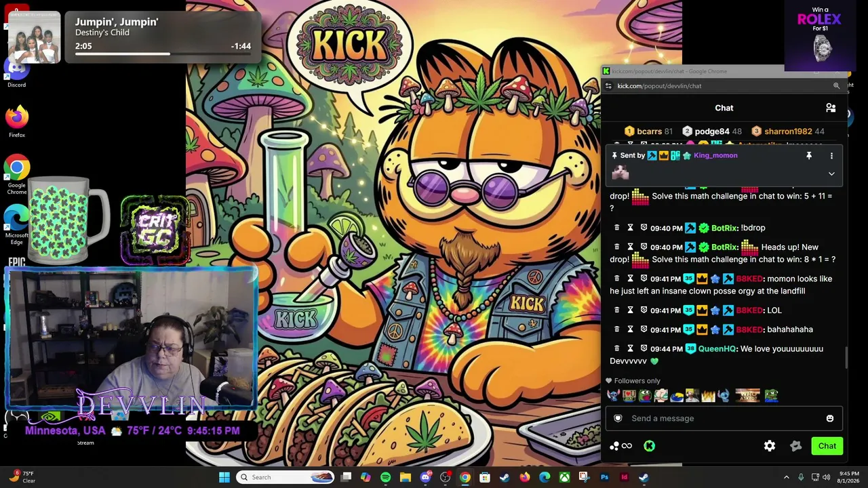Grab the chat window scrollbar
Image resolution: width=868 pixels, height=488 pixels.
pos(846,357)
